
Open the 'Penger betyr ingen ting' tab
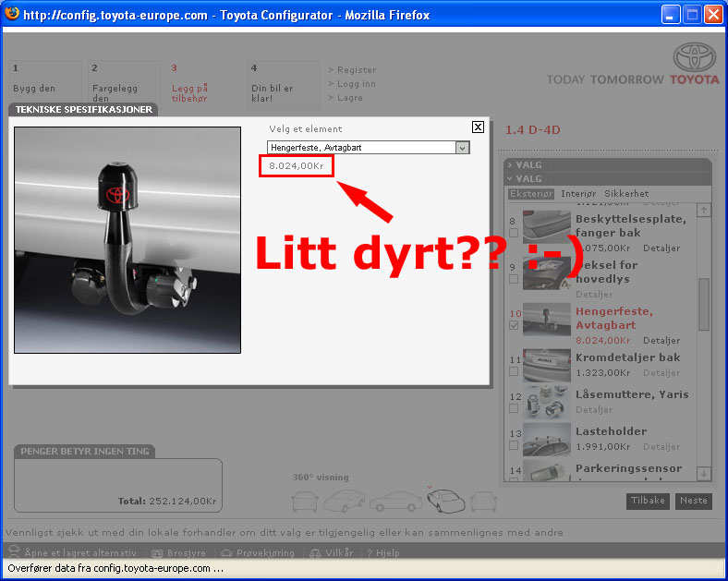pos(84,452)
